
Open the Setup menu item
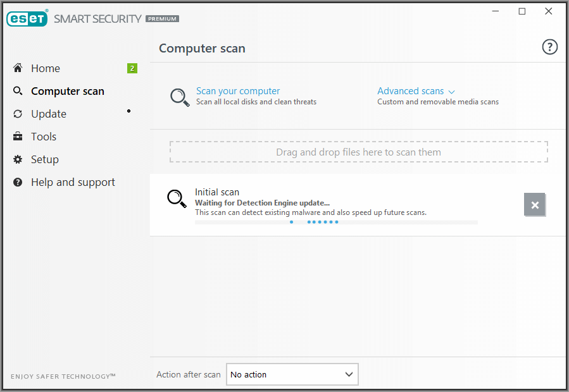(45, 159)
